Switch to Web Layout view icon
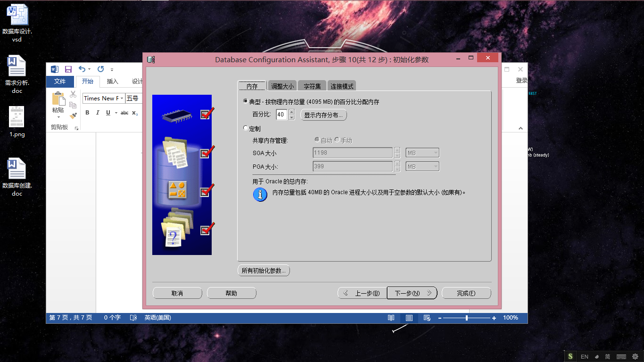The height and width of the screenshot is (362, 644). click(427, 318)
